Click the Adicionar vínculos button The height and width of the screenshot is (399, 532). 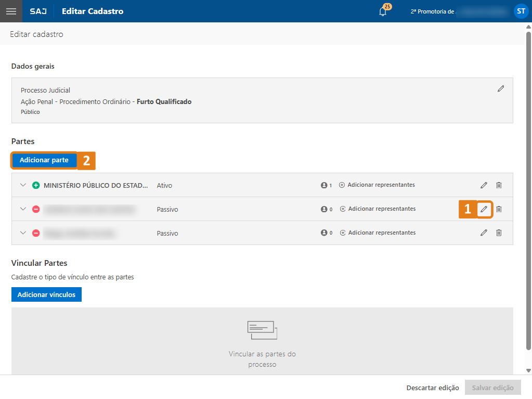tap(46, 294)
